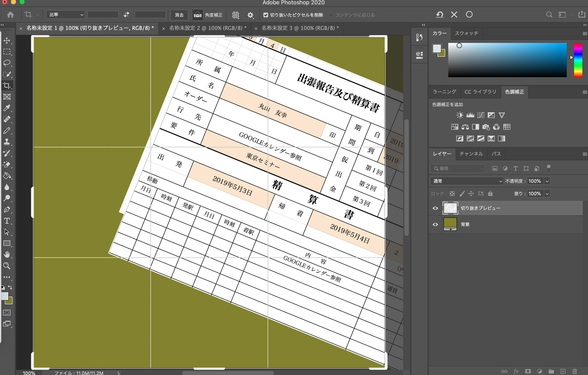Toggle filter for pixel layers
588x375 pixels.
(495, 168)
